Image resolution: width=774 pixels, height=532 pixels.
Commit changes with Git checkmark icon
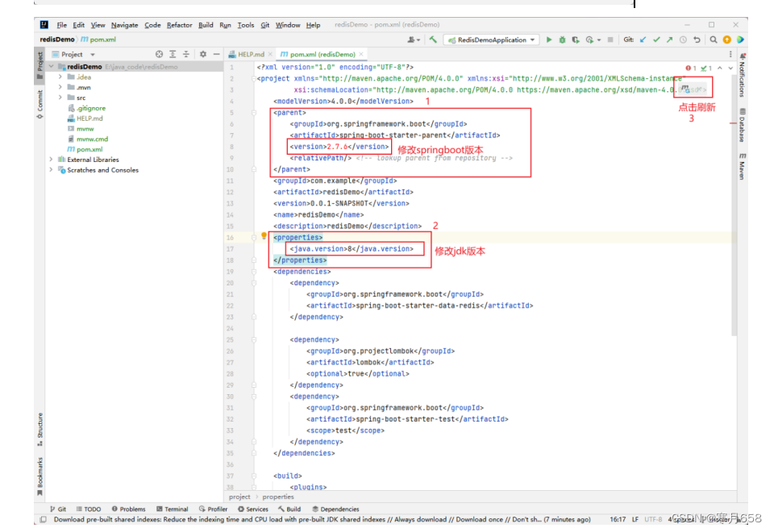tap(656, 39)
